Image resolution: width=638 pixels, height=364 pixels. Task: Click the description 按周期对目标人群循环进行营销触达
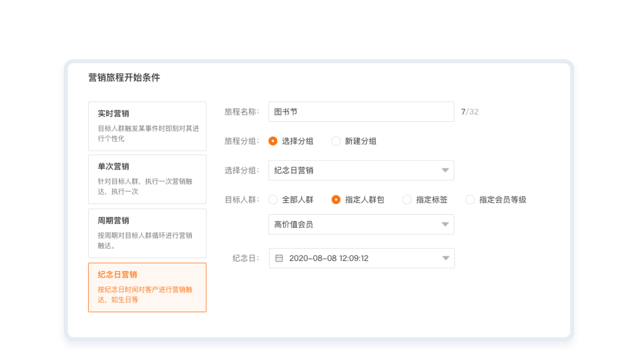[145, 240]
